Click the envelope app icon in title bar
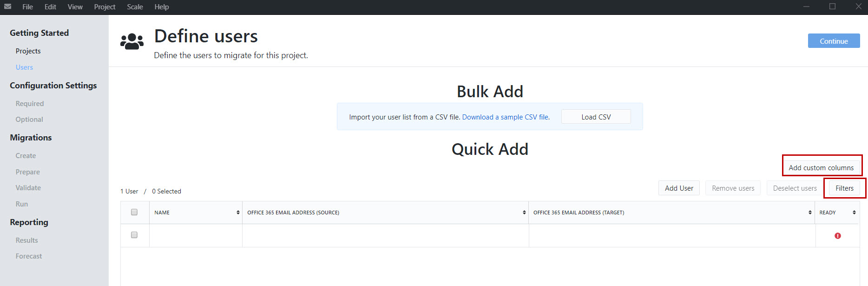The image size is (868, 286). pos(7,7)
